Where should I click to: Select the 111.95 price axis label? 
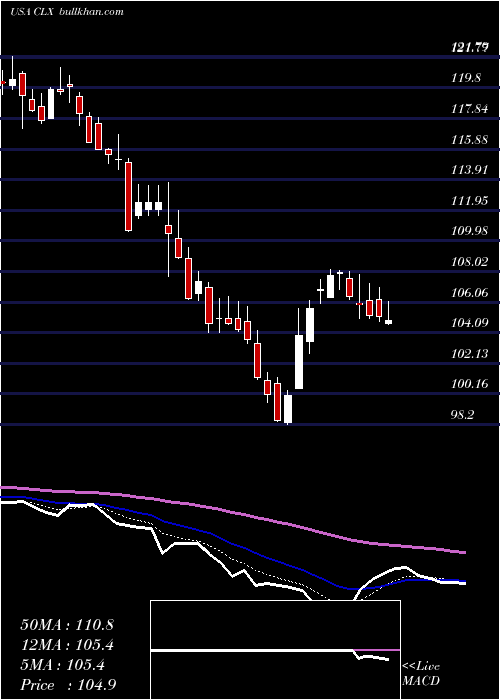[x=470, y=201]
